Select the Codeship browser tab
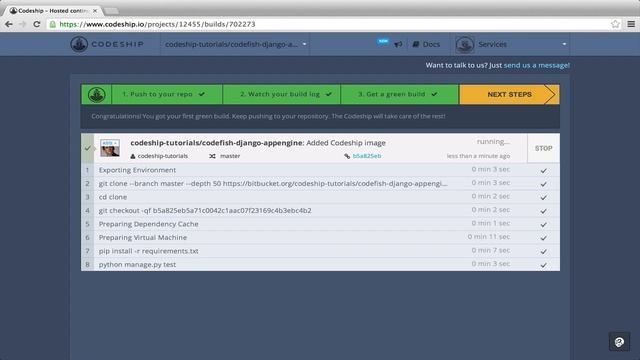 point(52,11)
